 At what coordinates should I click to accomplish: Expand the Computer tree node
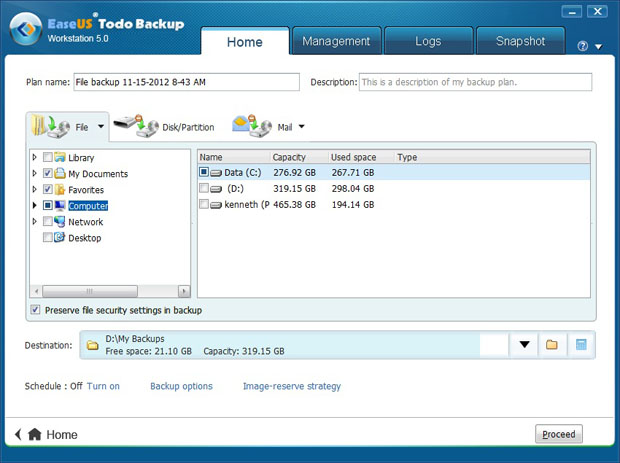tap(36, 206)
